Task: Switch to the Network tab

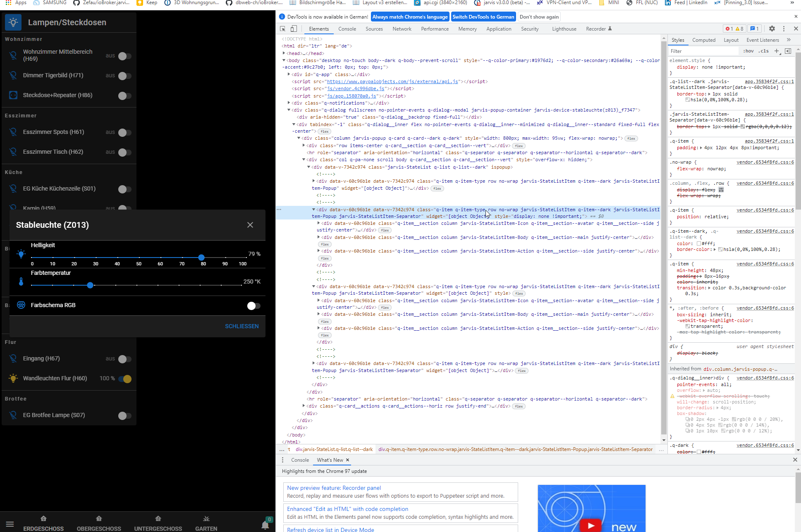Action: [402, 29]
